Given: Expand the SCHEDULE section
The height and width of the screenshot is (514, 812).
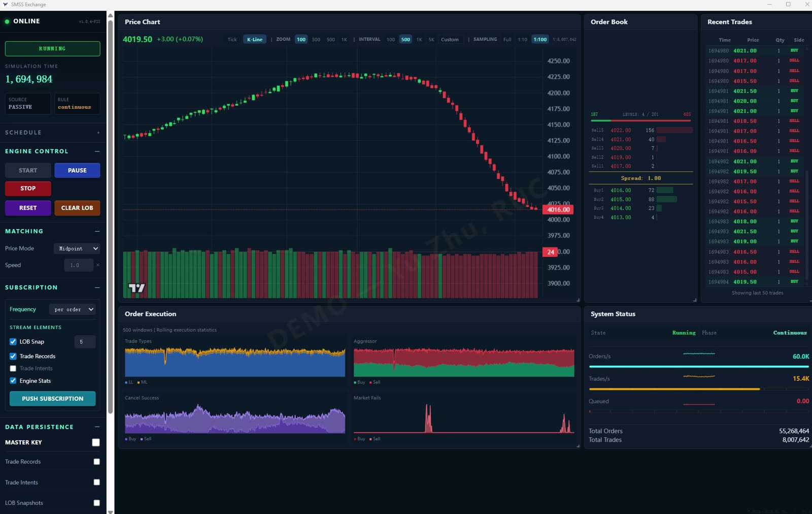Looking at the screenshot, I should pos(98,133).
